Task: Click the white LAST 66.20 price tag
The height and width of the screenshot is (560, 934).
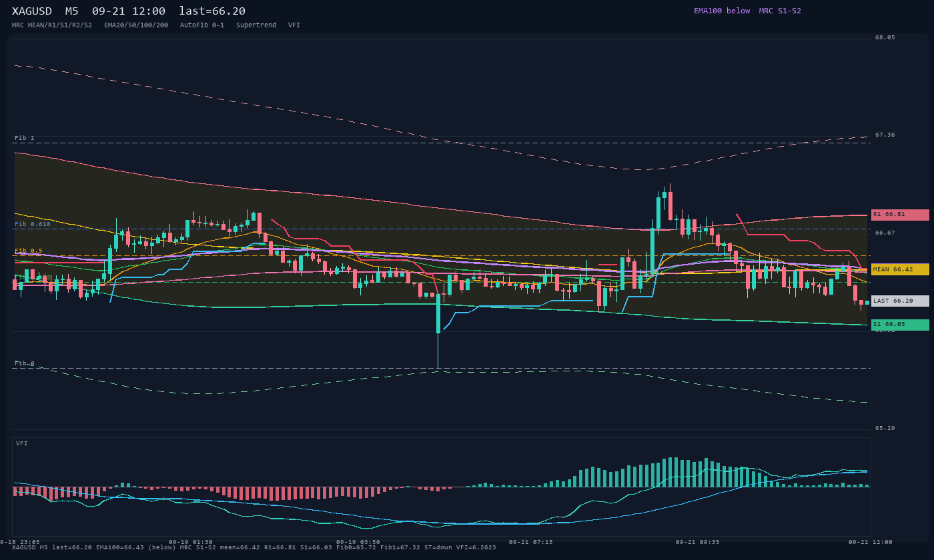Action: click(900, 301)
